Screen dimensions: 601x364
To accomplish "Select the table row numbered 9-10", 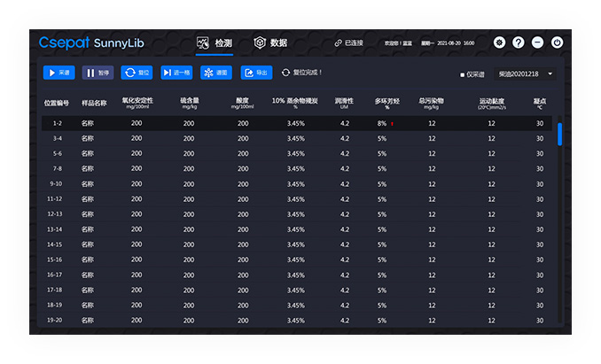I will [x=58, y=183].
